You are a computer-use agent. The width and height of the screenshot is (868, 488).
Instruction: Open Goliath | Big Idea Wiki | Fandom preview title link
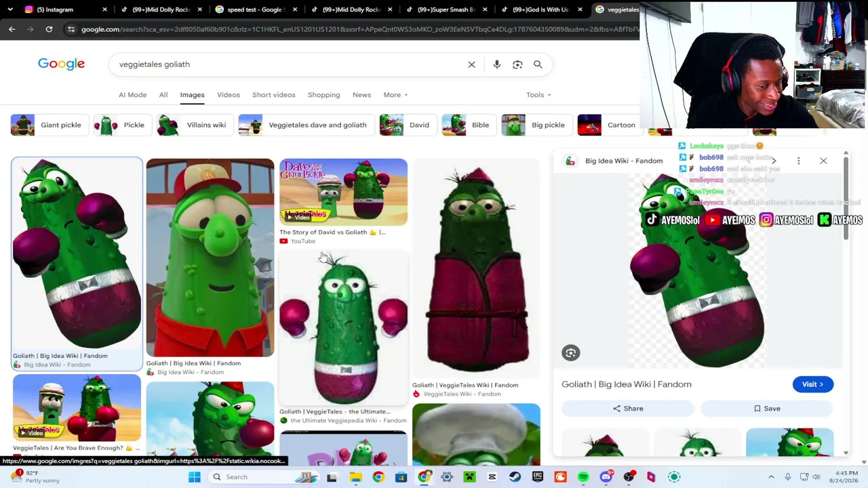coord(627,384)
